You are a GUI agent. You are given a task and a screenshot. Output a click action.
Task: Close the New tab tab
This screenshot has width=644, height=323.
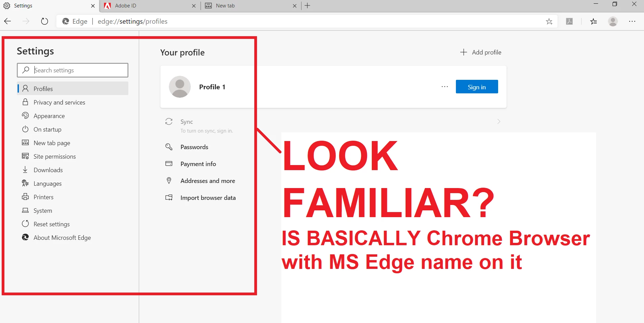[x=294, y=6]
